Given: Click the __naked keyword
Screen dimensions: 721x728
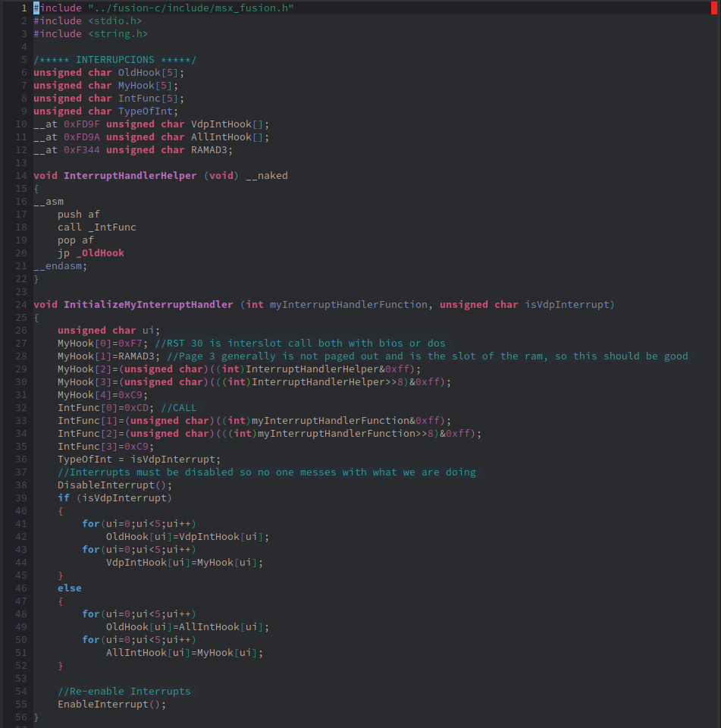Looking at the screenshot, I should (266, 176).
